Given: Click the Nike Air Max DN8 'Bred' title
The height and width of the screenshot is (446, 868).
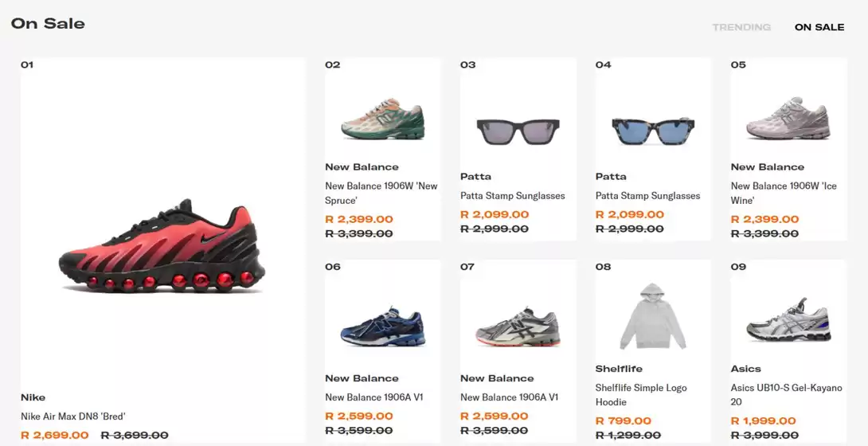Looking at the screenshot, I should click(73, 416).
